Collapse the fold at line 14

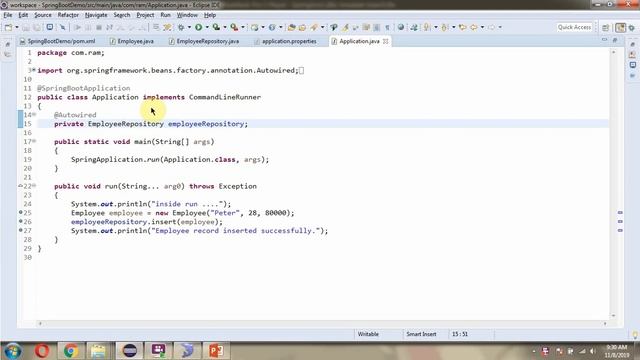point(34,115)
